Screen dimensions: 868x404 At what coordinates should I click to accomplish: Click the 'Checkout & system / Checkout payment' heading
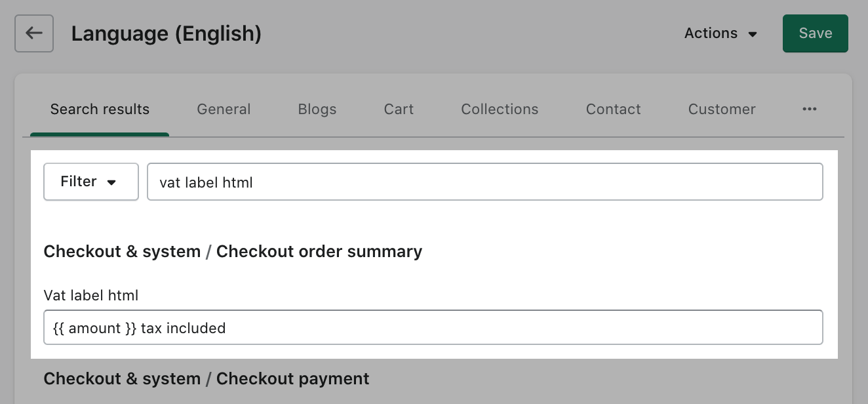click(207, 378)
